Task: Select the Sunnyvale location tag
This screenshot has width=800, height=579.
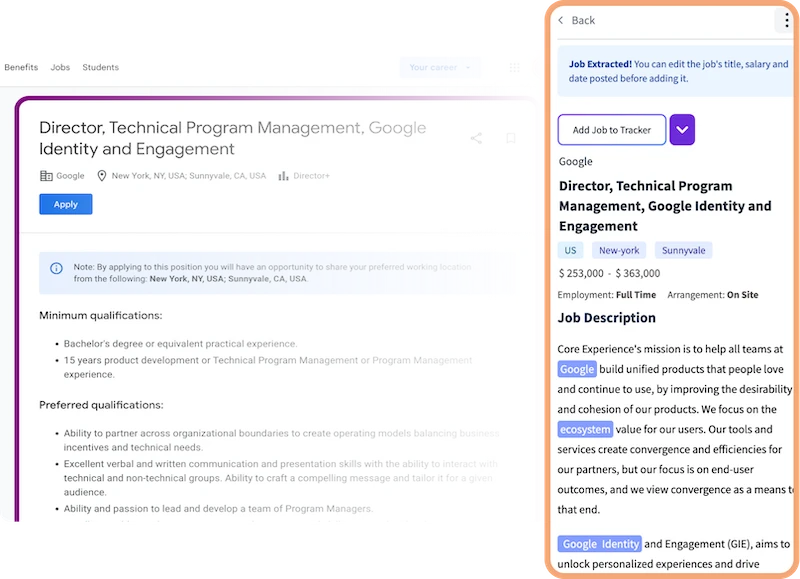Action: (684, 250)
